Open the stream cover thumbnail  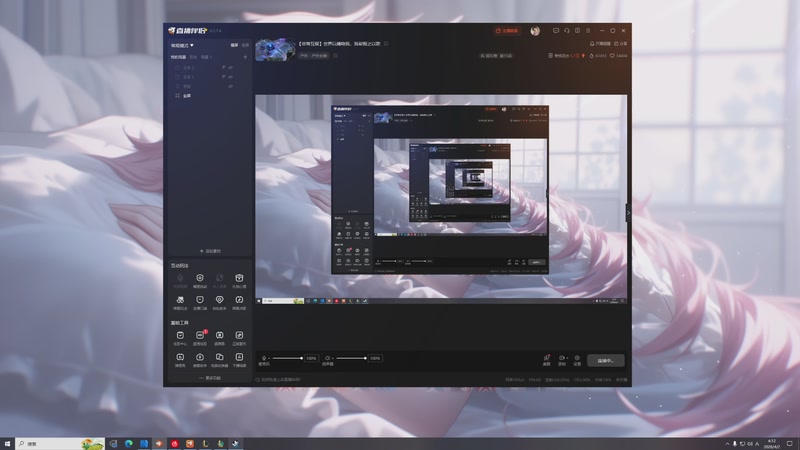click(275, 51)
